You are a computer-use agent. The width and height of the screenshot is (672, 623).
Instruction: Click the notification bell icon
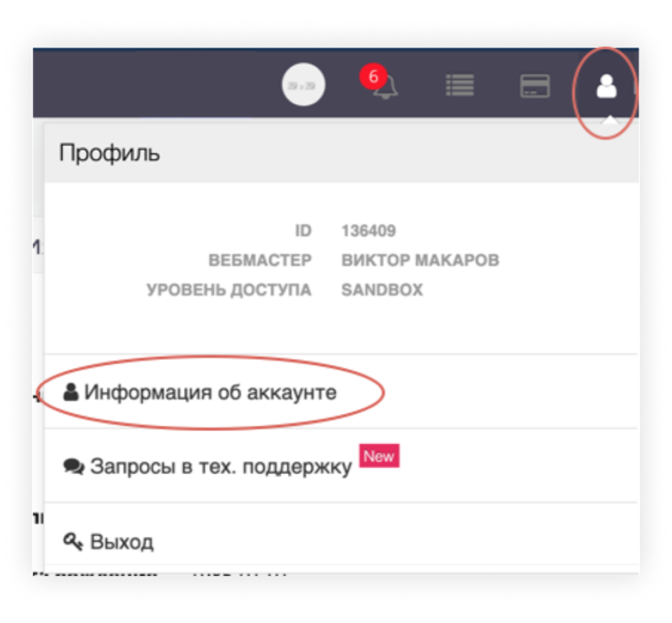pyautogui.click(x=386, y=87)
